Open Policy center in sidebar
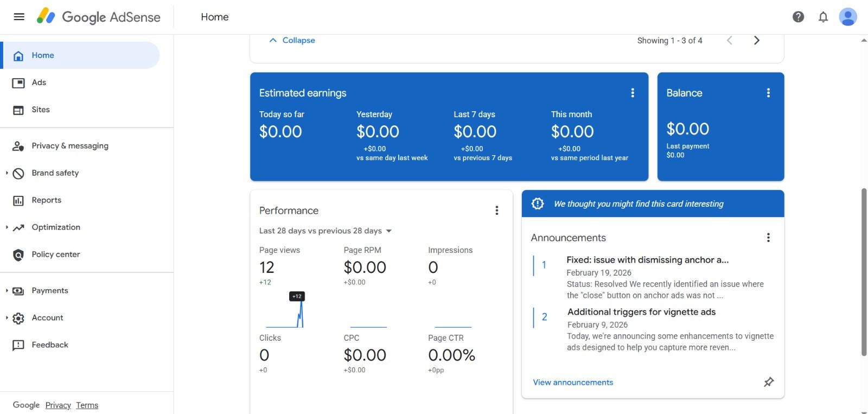This screenshot has width=868, height=414. point(55,254)
